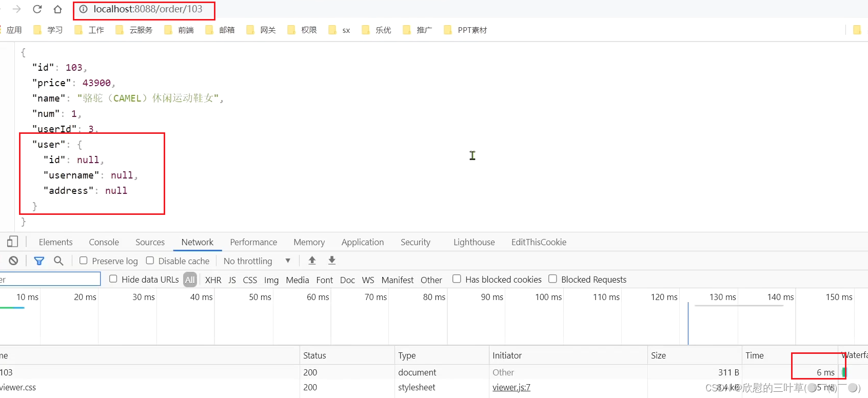Switch to the Memory tab
This screenshot has height=398, width=868.
[309, 242]
